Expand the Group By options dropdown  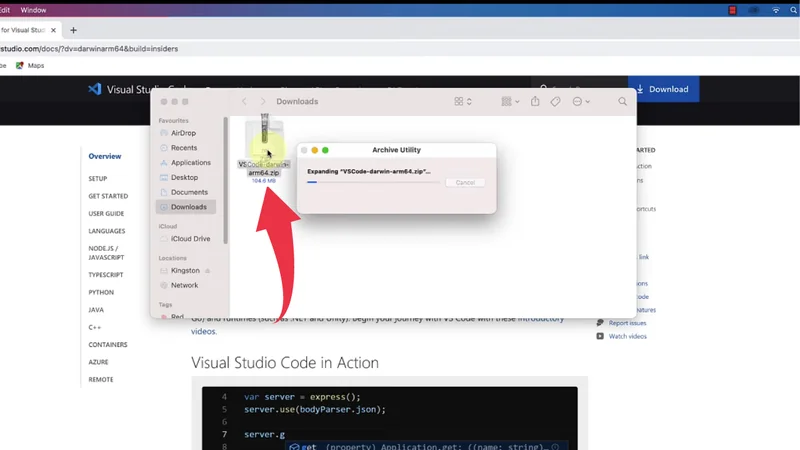(x=510, y=102)
